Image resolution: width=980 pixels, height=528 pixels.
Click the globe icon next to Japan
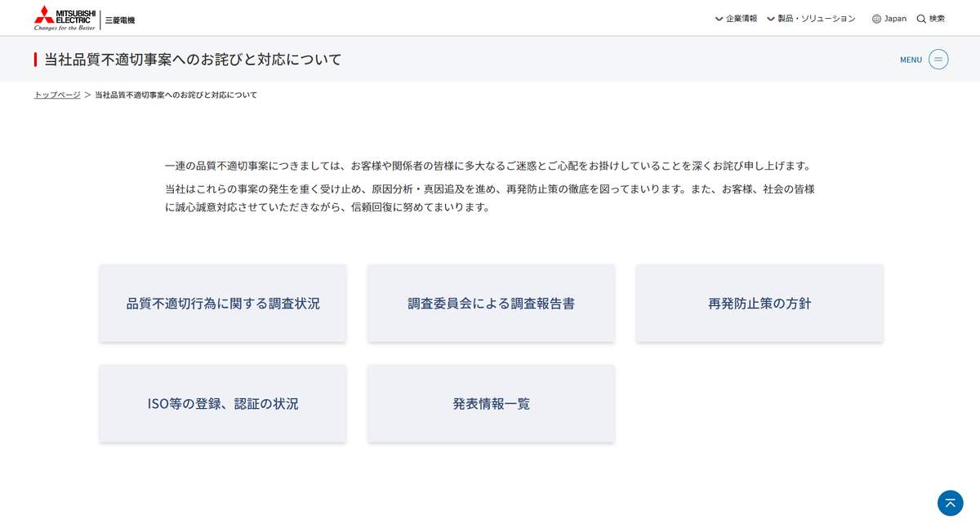pos(875,18)
